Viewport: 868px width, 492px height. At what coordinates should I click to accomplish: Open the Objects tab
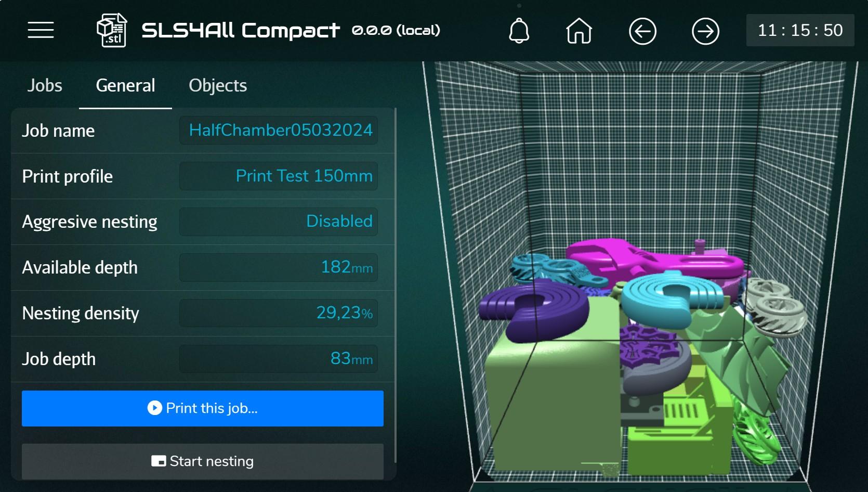[x=218, y=85]
